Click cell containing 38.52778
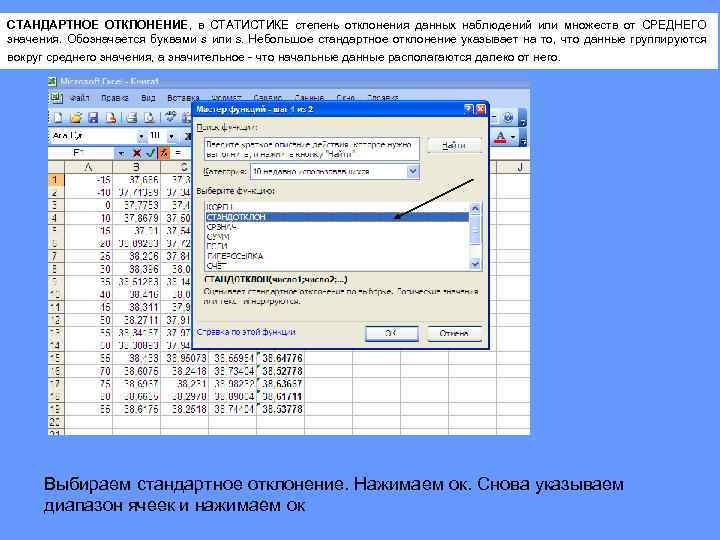 tap(281, 371)
